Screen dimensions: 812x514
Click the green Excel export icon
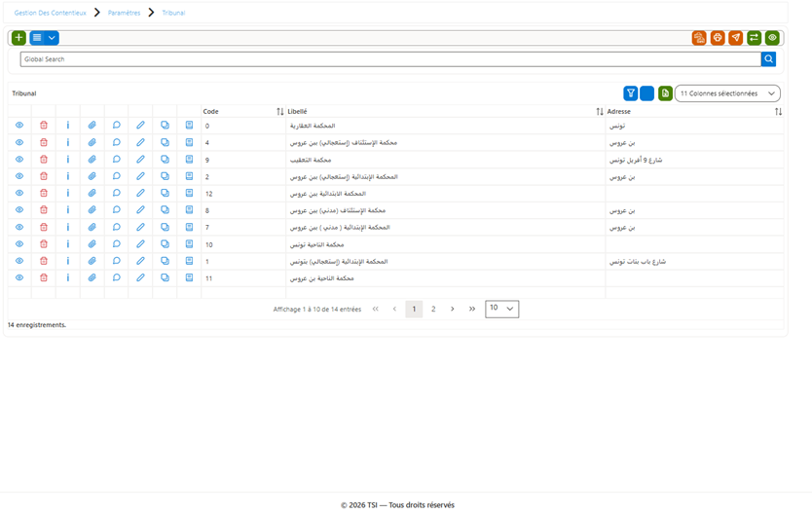665,93
